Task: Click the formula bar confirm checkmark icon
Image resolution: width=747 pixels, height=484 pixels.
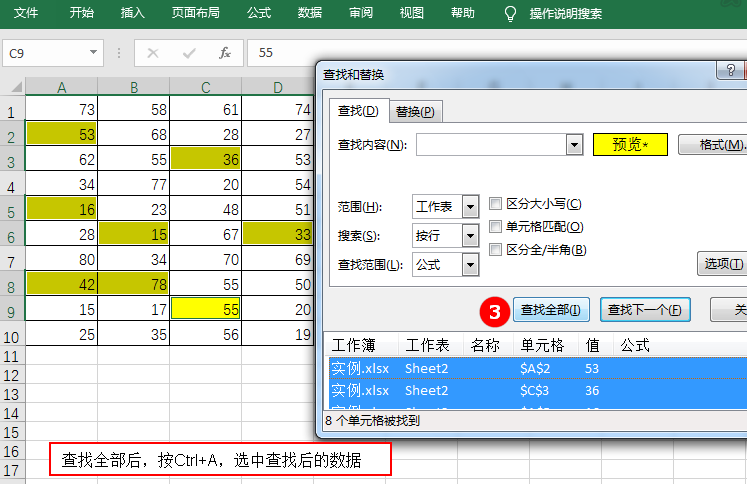Action: coord(189,53)
